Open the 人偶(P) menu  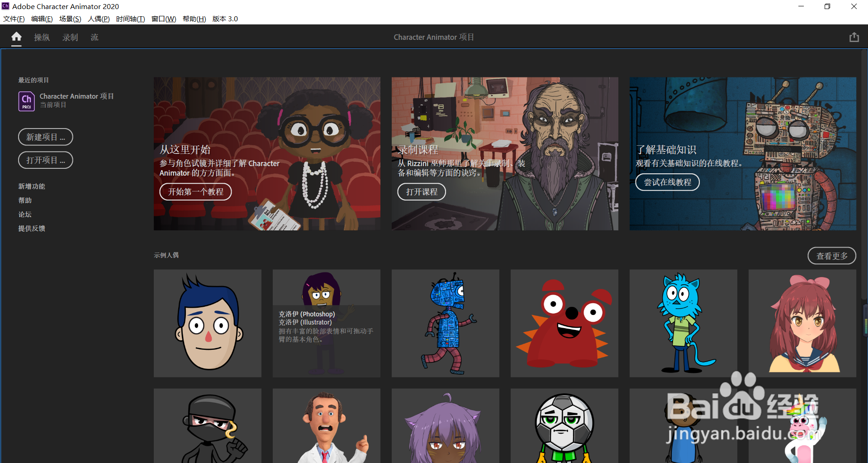[x=99, y=19]
